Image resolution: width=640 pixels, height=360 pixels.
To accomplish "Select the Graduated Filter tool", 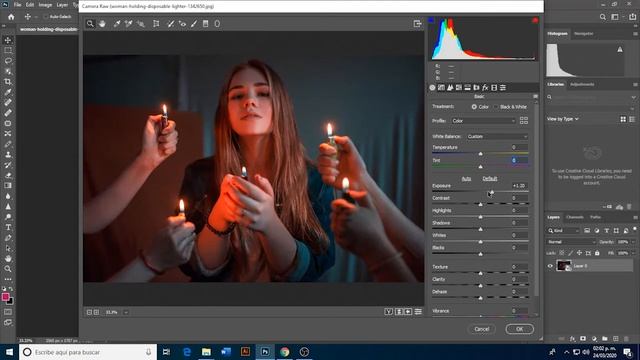I will pyautogui.click(x=206, y=24).
